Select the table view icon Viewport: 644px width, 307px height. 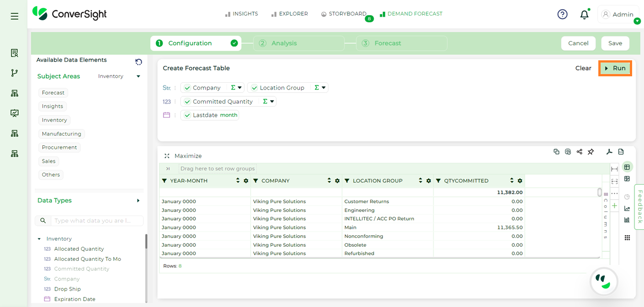pyautogui.click(x=627, y=167)
